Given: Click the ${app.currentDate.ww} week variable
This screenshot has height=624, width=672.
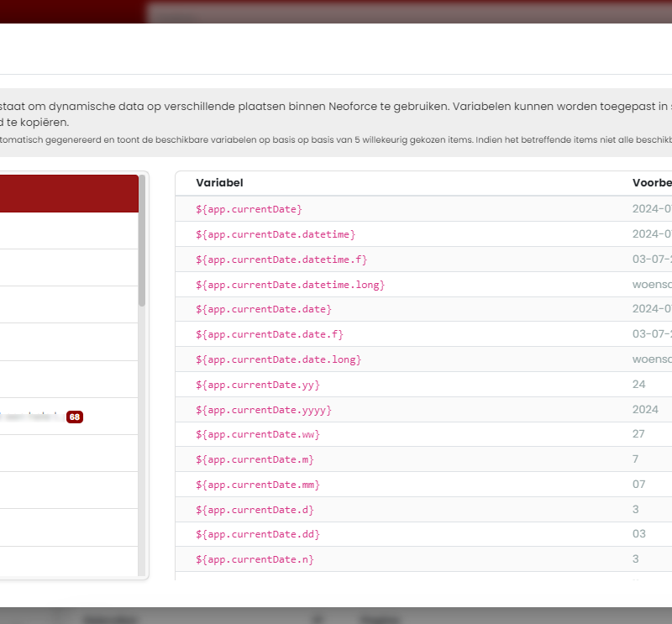Looking at the screenshot, I should pyautogui.click(x=258, y=434).
